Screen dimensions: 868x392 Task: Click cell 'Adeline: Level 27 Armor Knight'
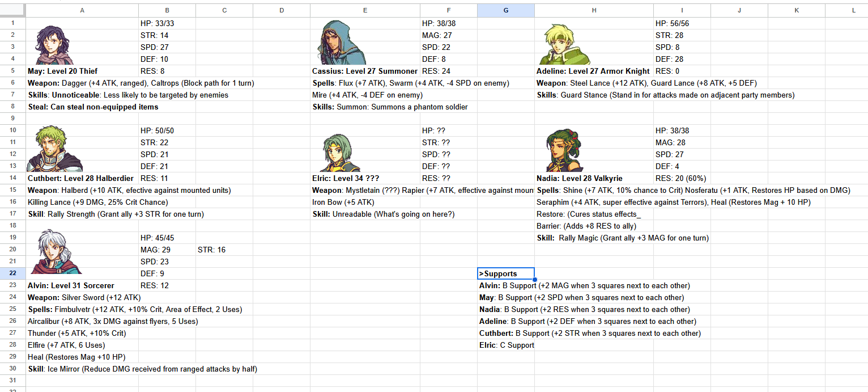click(x=594, y=71)
